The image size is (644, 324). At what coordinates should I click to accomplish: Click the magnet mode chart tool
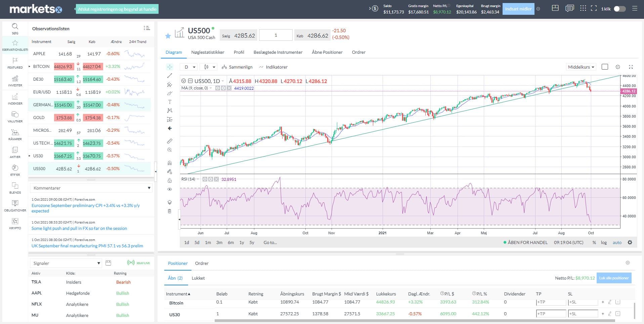(170, 163)
